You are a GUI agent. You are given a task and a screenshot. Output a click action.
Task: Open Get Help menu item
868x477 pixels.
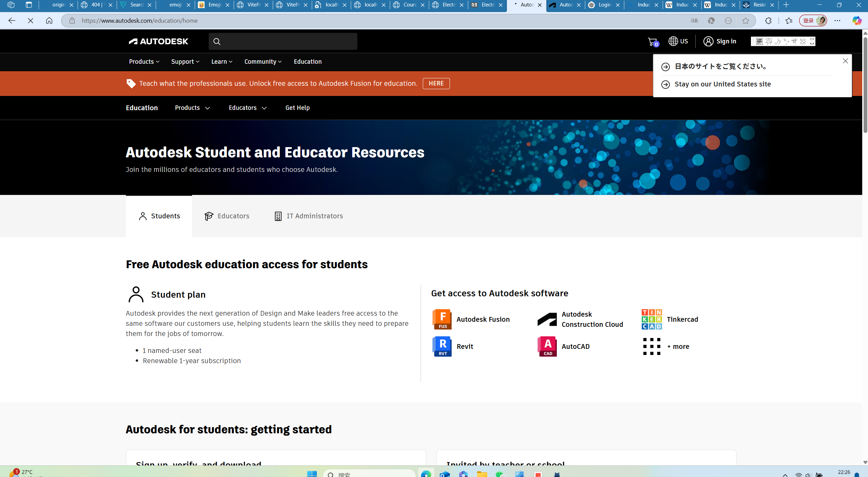coord(297,108)
